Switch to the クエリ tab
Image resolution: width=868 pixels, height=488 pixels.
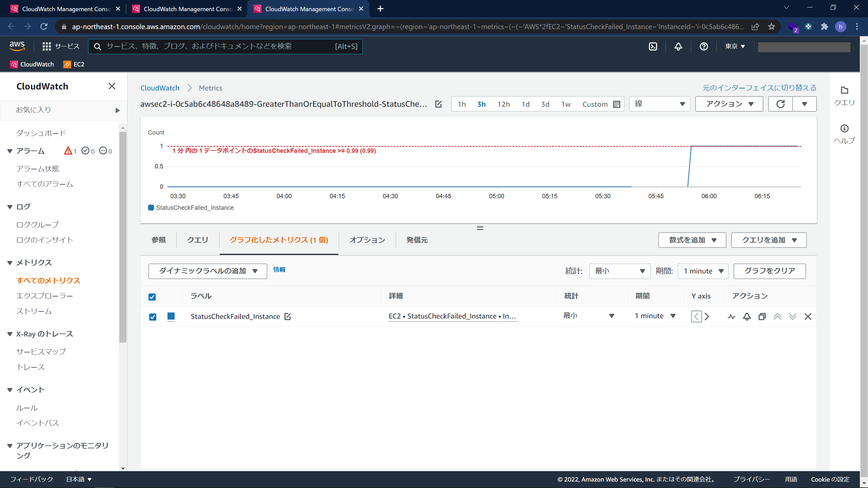point(198,240)
